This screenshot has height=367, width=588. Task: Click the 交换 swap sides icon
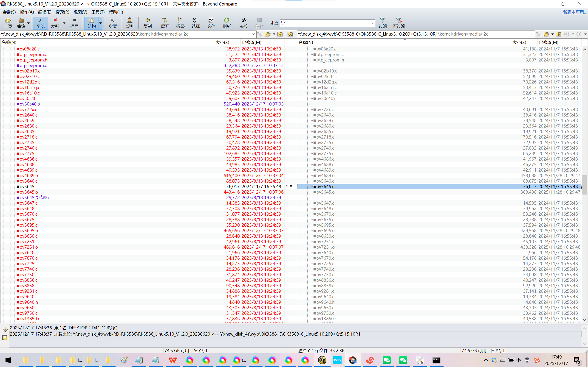tap(244, 23)
